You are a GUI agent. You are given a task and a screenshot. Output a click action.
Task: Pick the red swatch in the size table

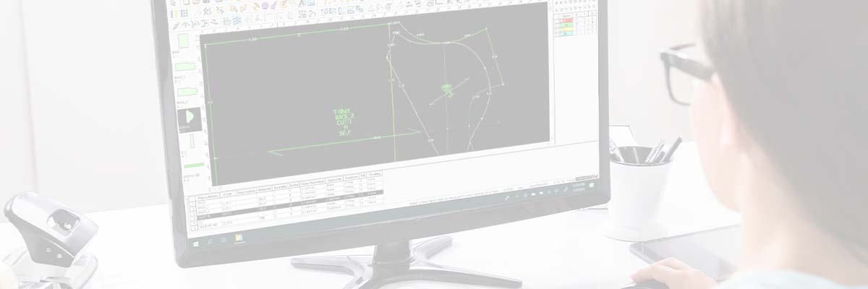pyautogui.click(x=566, y=20)
